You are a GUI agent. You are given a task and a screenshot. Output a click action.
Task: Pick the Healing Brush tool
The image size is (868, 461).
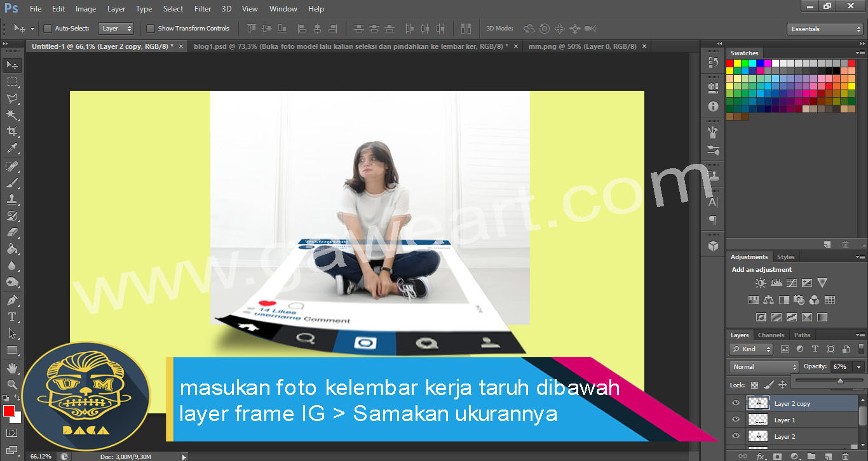click(x=13, y=166)
